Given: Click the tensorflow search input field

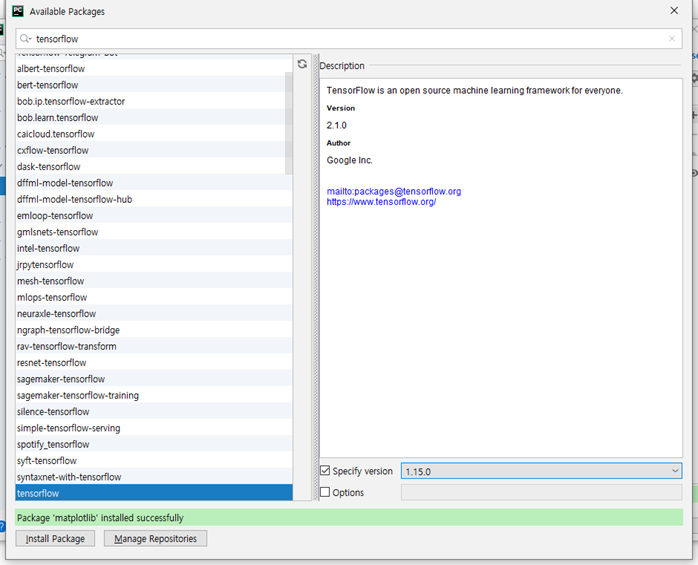Looking at the screenshot, I should coord(349,39).
